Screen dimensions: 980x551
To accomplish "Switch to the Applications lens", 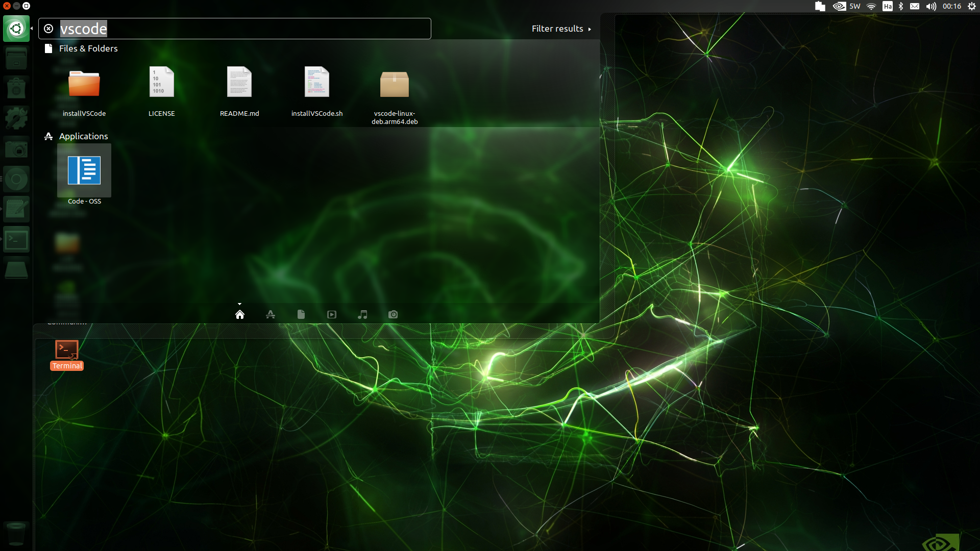I will tap(271, 314).
